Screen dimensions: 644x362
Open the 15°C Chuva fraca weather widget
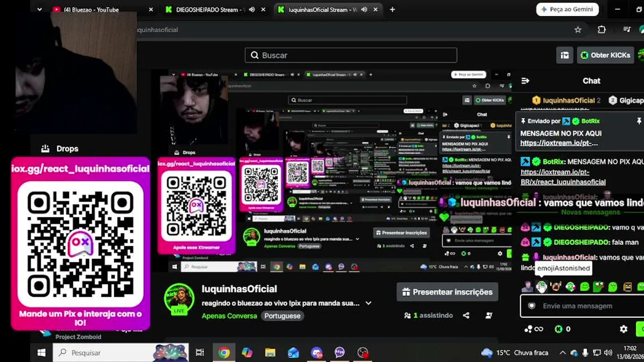coord(515,353)
